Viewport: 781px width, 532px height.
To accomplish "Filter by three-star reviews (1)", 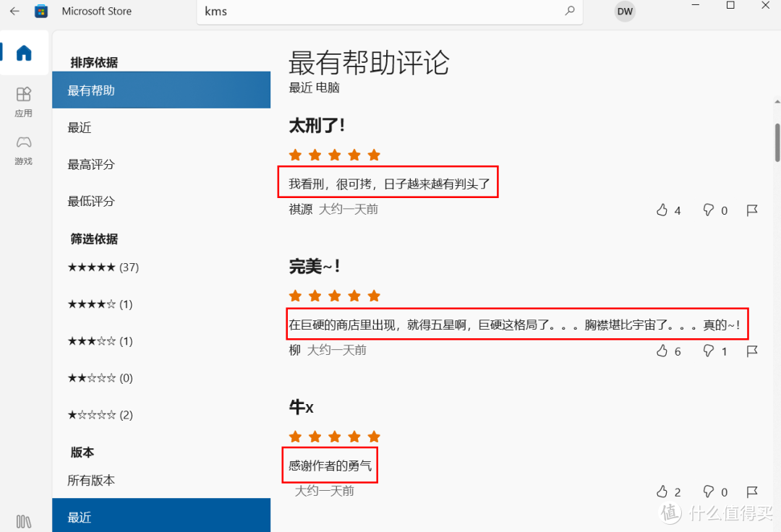I will [x=100, y=341].
